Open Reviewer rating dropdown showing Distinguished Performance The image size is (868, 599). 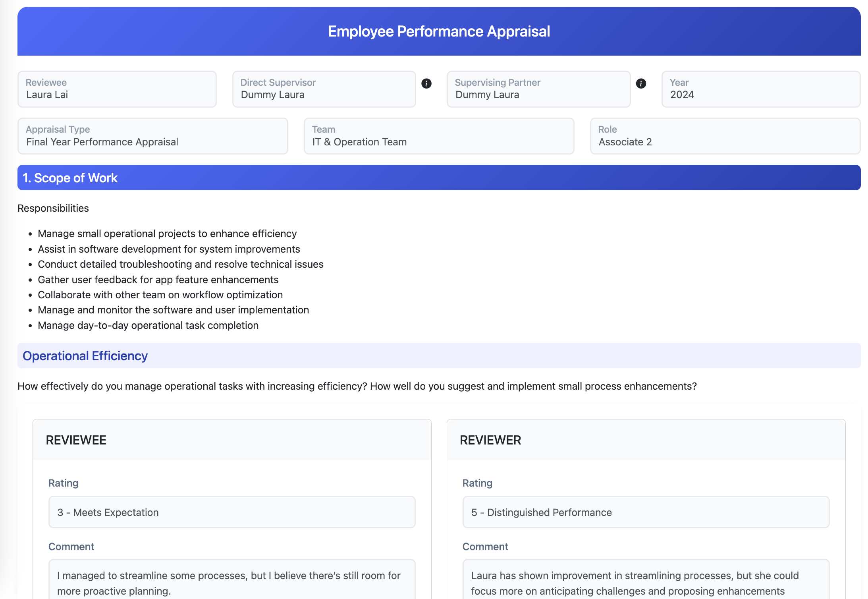click(x=646, y=512)
